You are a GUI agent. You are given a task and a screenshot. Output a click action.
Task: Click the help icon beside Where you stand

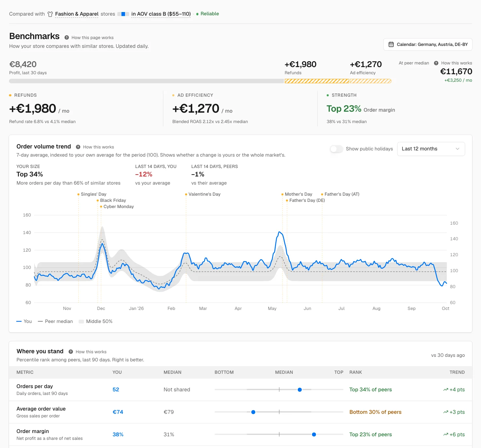[x=71, y=352]
